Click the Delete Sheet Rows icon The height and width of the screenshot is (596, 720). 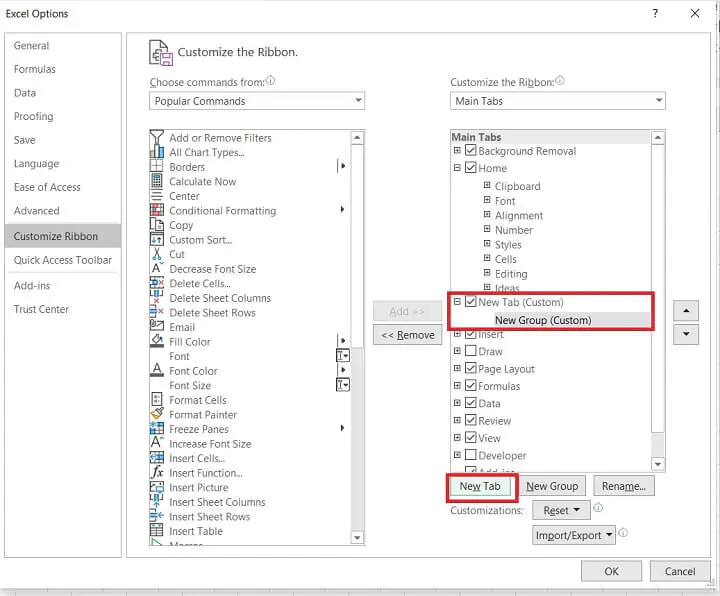[157, 312]
